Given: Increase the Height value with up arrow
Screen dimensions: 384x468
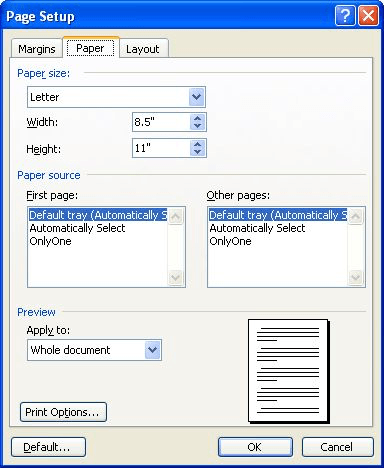Looking at the screenshot, I should (x=197, y=144).
